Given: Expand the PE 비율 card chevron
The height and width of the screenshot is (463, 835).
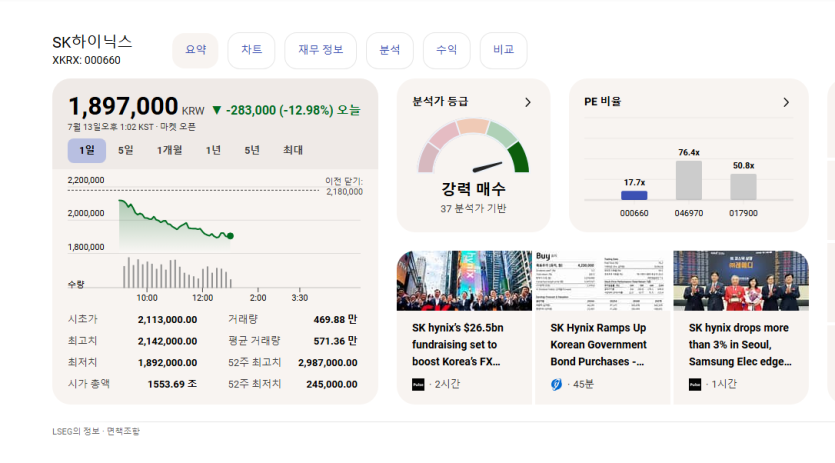Looking at the screenshot, I should 786,102.
